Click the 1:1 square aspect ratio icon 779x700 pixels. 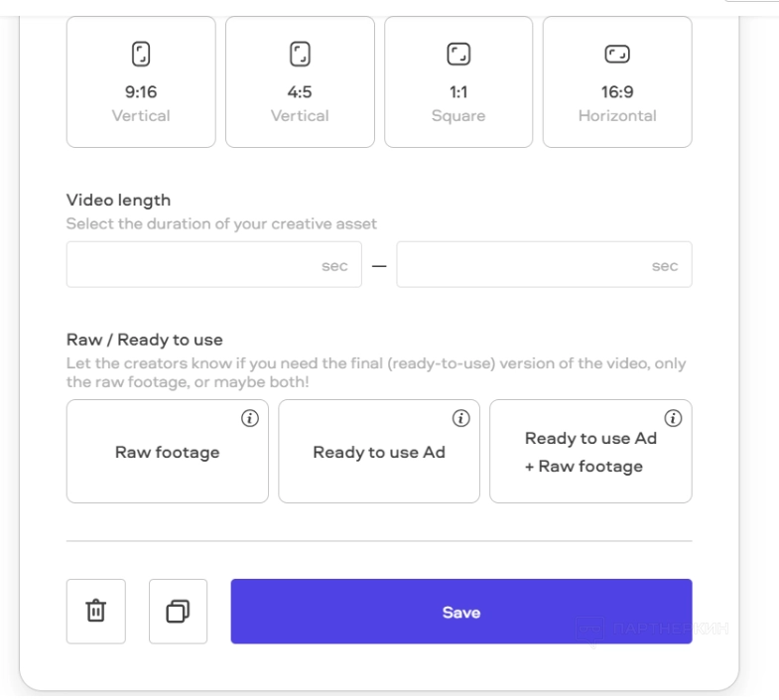tap(458, 53)
